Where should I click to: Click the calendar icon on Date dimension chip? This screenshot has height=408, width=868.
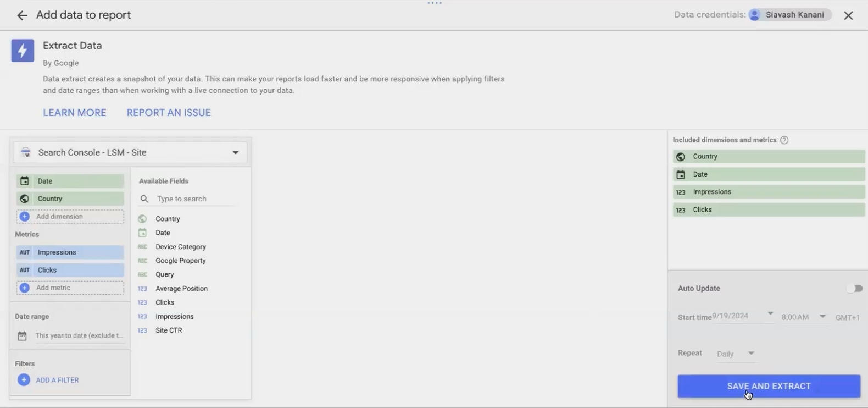point(24,181)
